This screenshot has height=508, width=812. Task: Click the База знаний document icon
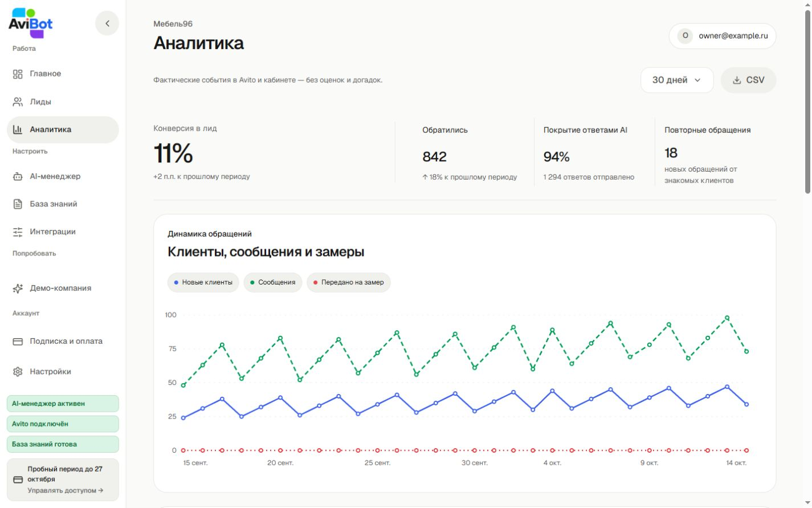click(18, 204)
